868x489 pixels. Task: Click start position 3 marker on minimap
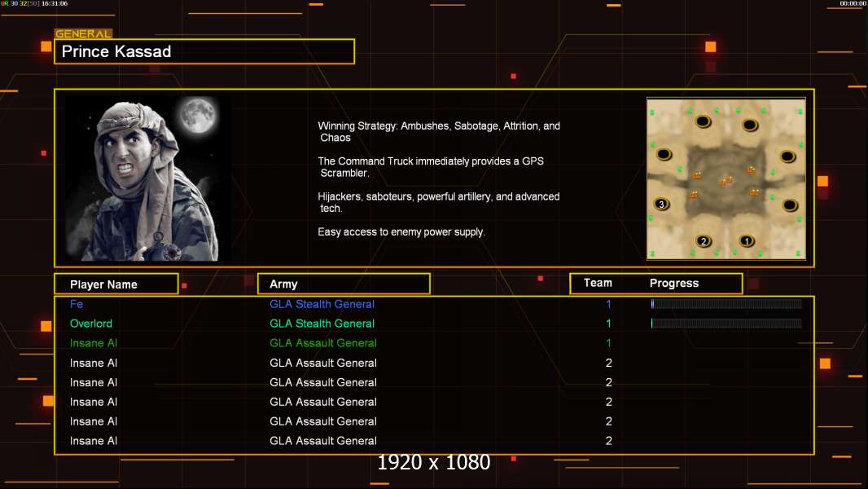[661, 204]
